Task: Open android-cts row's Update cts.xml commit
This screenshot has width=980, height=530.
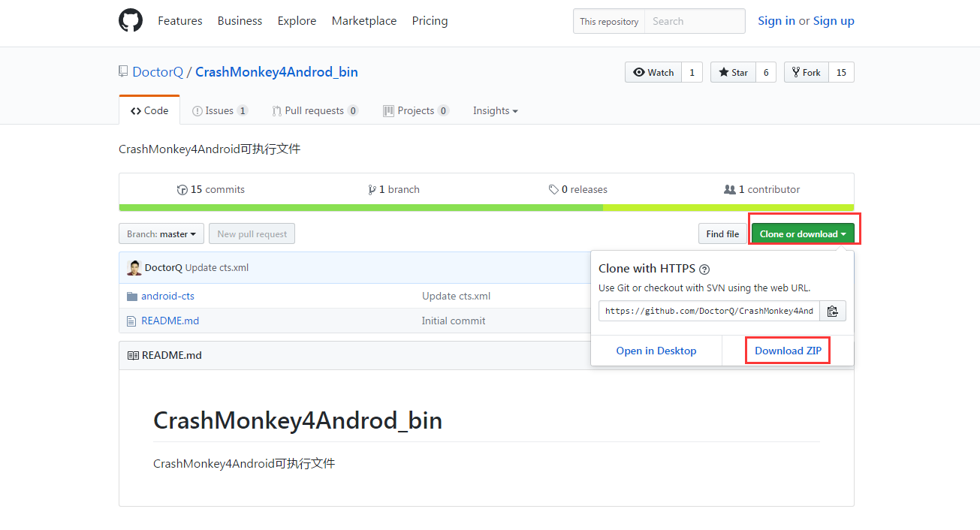Action: coord(457,297)
